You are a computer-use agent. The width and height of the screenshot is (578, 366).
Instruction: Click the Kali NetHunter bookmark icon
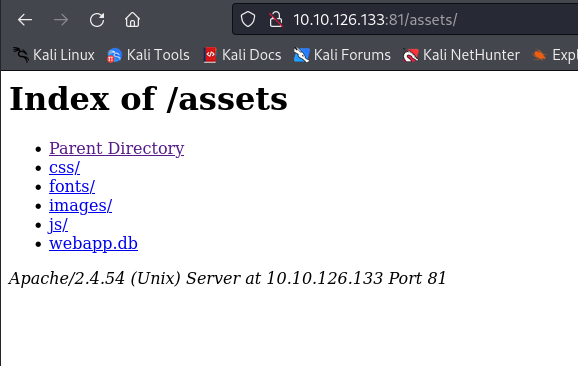click(411, 55)
